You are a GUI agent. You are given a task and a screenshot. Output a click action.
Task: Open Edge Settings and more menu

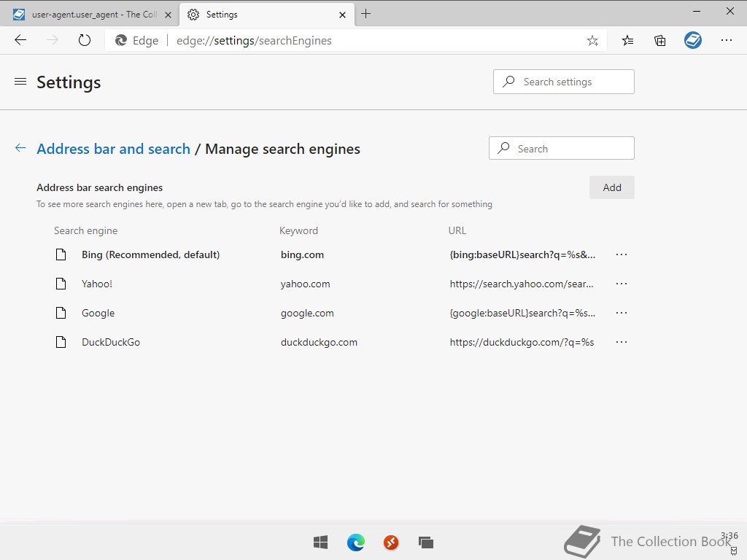point(726,40)
